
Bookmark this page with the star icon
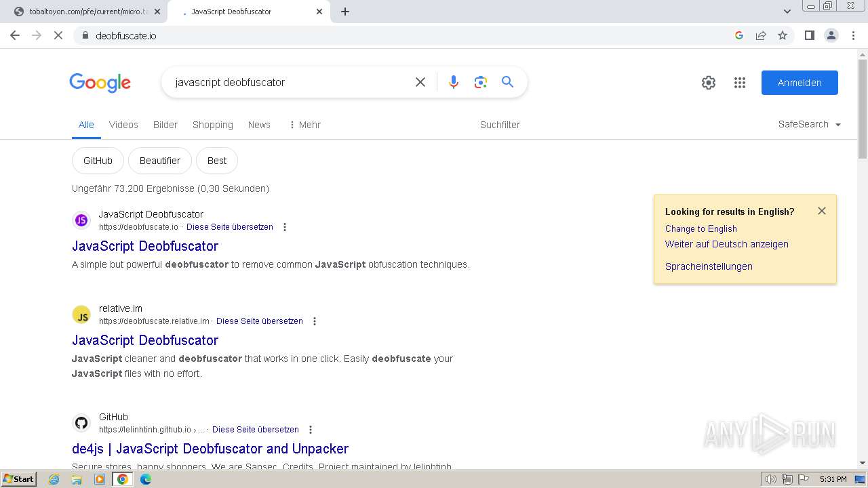click(x=783, y=35)
